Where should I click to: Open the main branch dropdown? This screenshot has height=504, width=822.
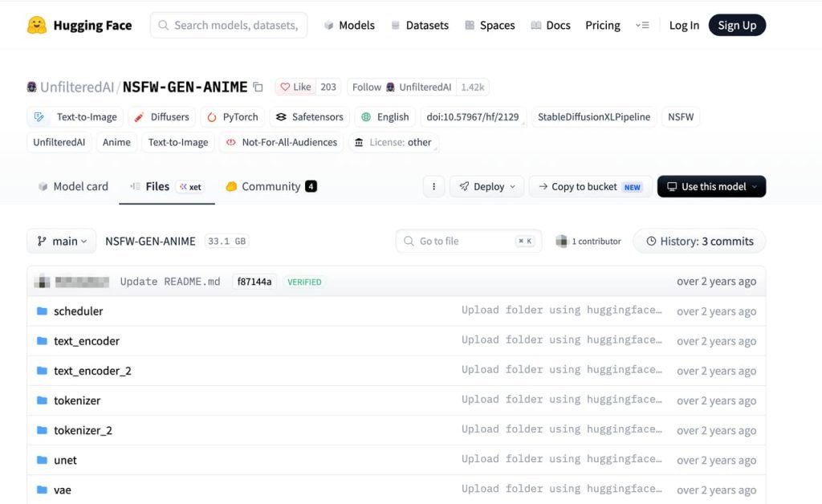pos(61,241)
